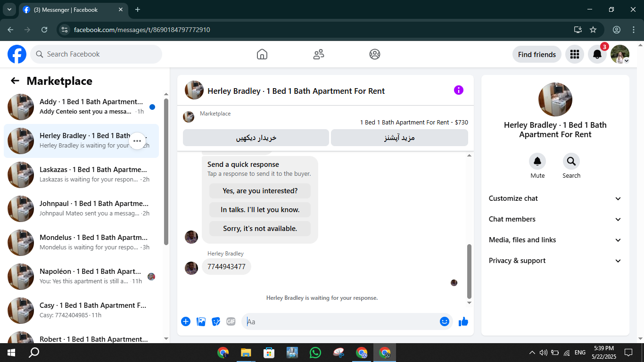
Task: View site information icon in address bar
Action: (x=65, y=30)
